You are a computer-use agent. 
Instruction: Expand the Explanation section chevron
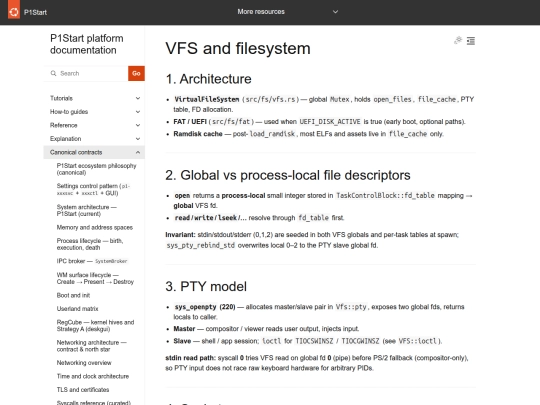(138, 138)
